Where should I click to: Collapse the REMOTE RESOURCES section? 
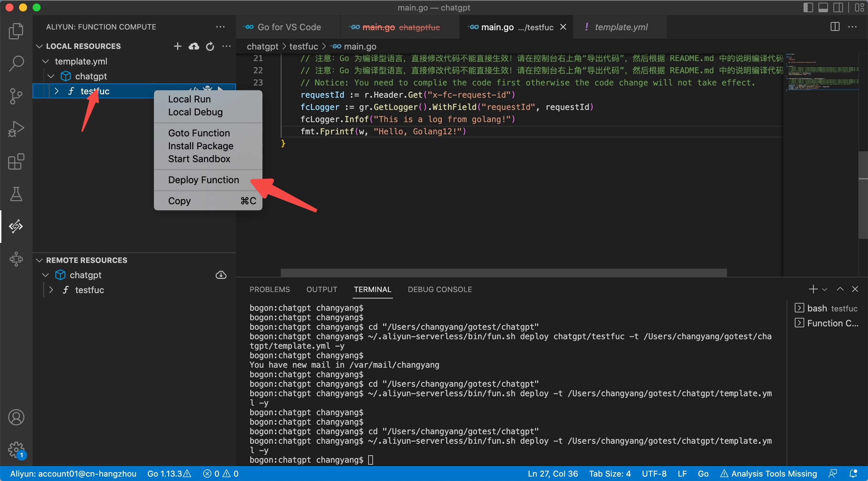pos(39,260)
